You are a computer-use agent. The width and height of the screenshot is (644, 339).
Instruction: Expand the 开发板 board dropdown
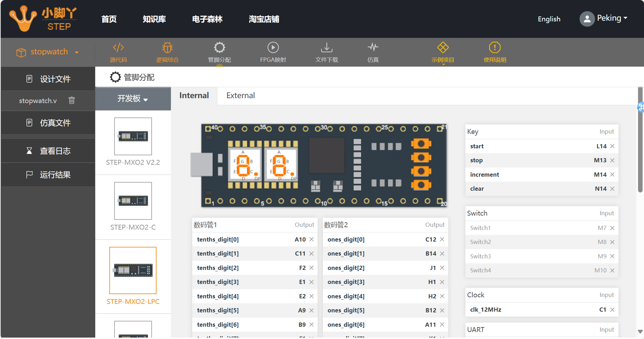coord(133,99)
